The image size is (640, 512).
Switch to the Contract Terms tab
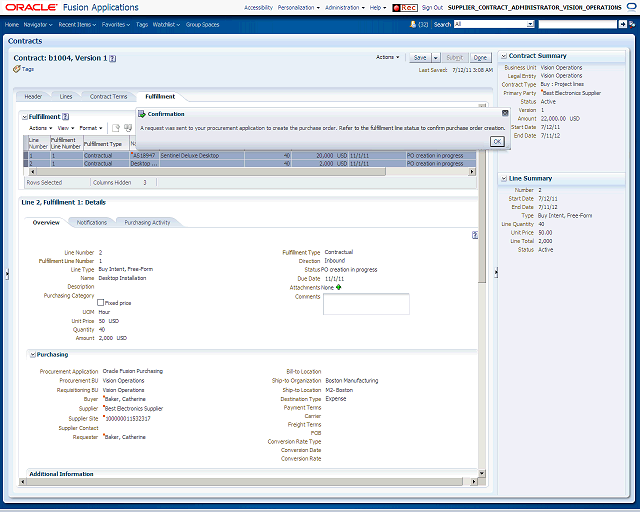click(x=108, y=97)
